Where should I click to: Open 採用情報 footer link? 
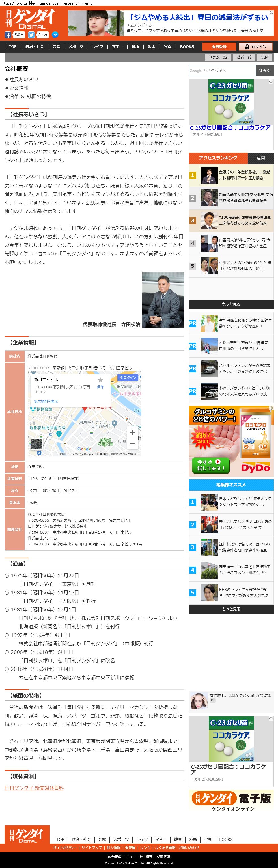163,857
